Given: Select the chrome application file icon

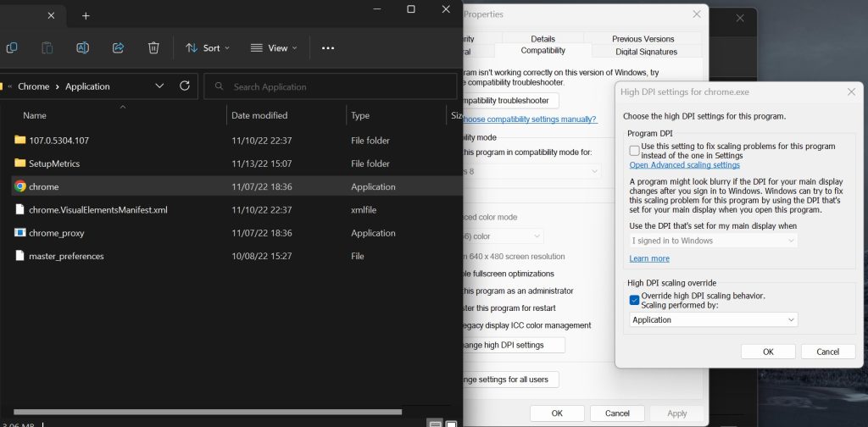Looking at the screenshot, I should (x=20, y=186).
